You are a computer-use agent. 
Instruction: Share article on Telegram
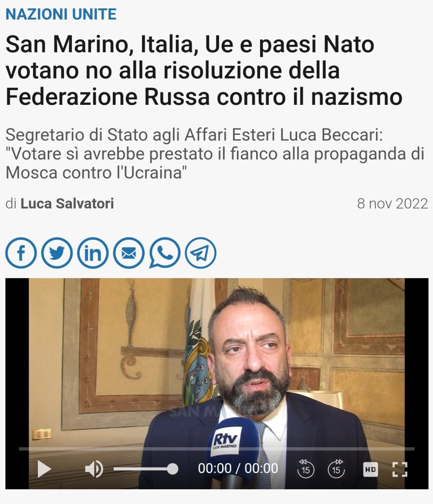[201, 253]
